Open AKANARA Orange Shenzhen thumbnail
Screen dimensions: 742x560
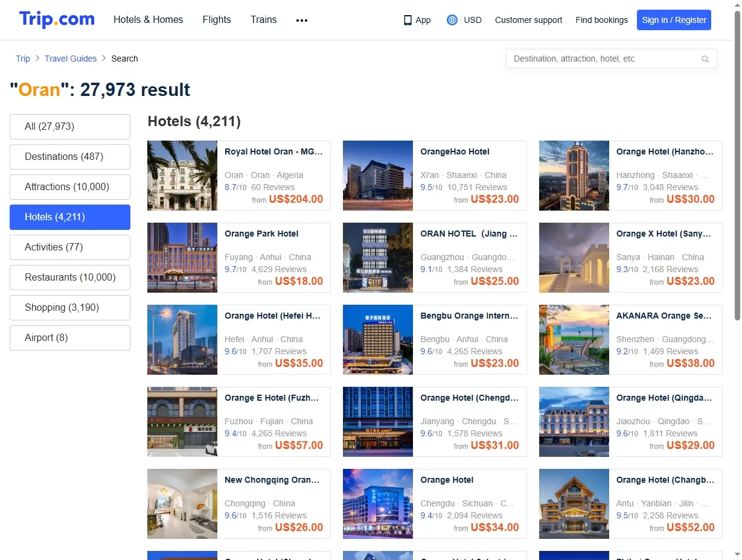click(574, 340)
